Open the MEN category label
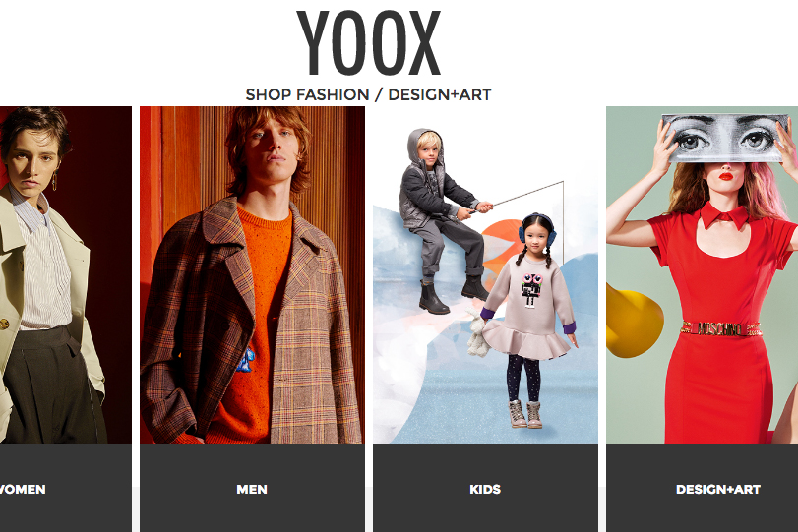The height and width of the screenshot is (532, 798). pos(252,490)
